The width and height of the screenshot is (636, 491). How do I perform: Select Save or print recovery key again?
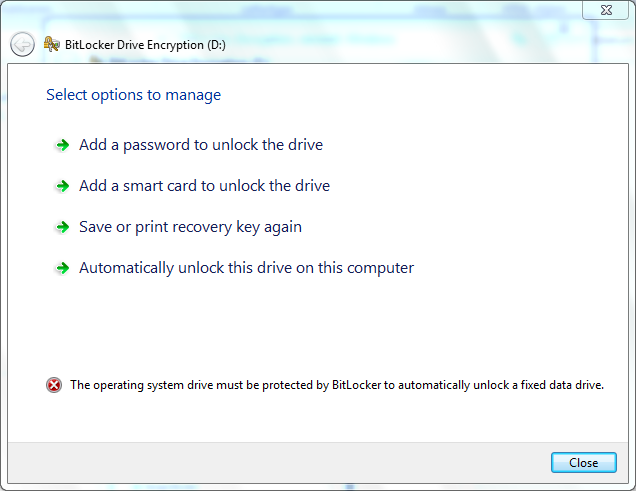pos(191,227)
